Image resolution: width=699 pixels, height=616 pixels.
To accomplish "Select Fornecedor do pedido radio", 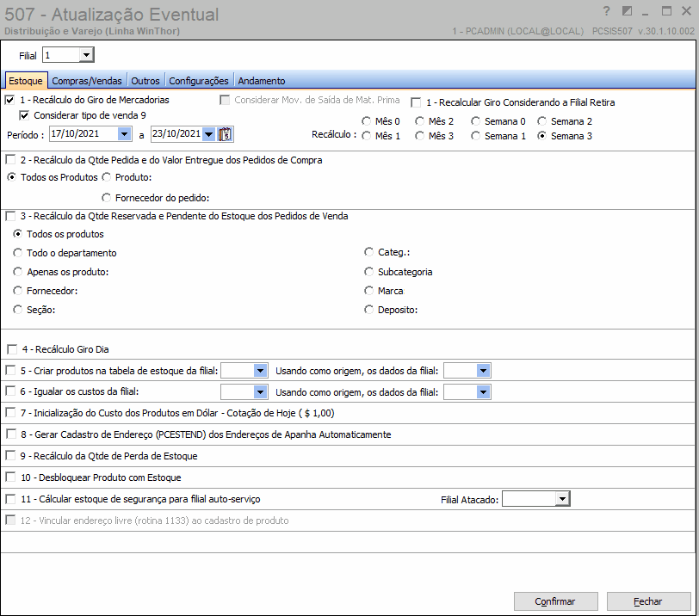I will pyautogui.click(x=106, y=197).
